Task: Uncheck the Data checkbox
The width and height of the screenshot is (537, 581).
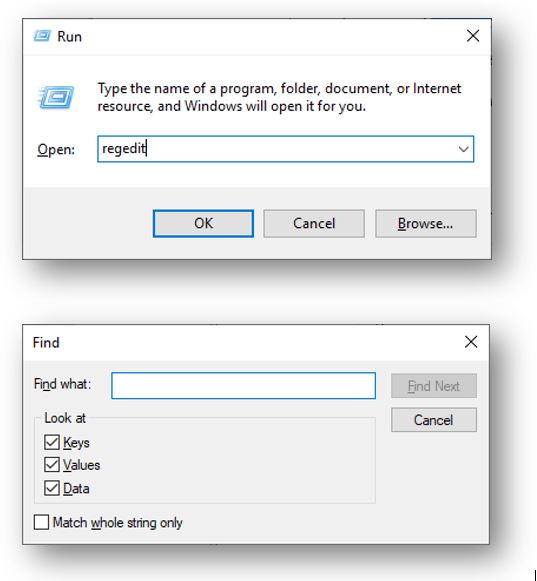Action: [52, 488]
